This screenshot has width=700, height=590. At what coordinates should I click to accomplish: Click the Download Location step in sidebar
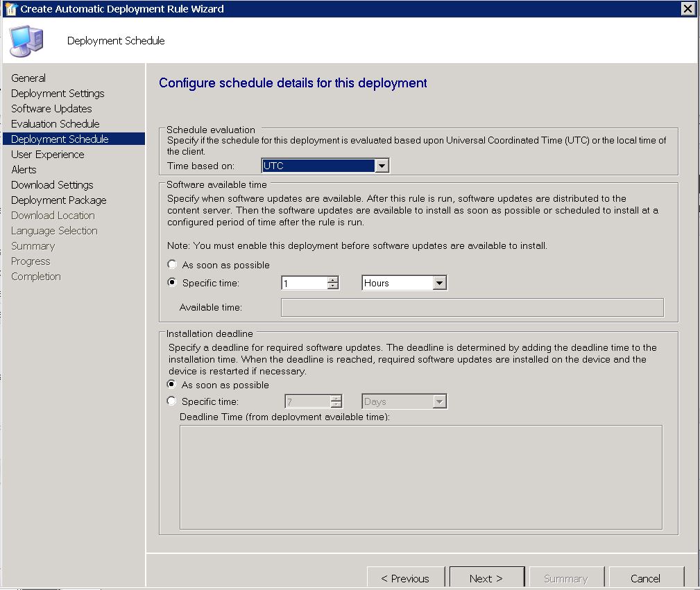point(53,215)
